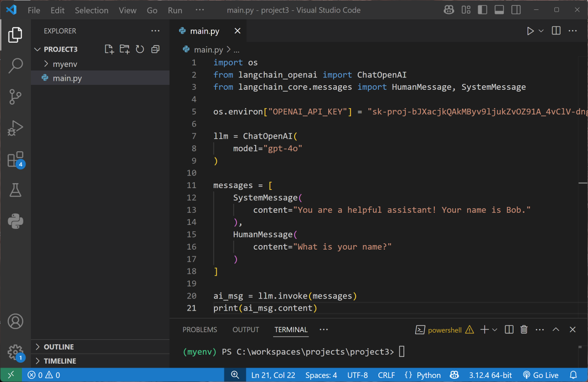Viewport: 588px width, 382px height.
Task: Split the editor right
Action: coord(556,31)
